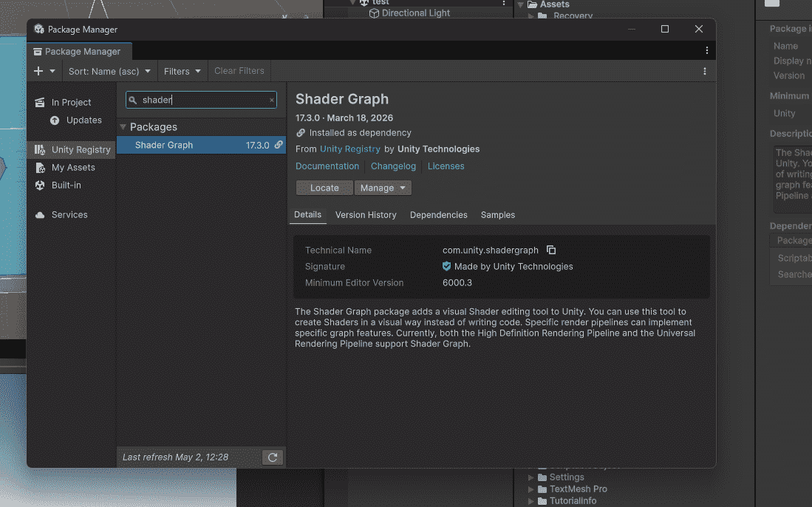Switch to the Details tab

point(307,214)
